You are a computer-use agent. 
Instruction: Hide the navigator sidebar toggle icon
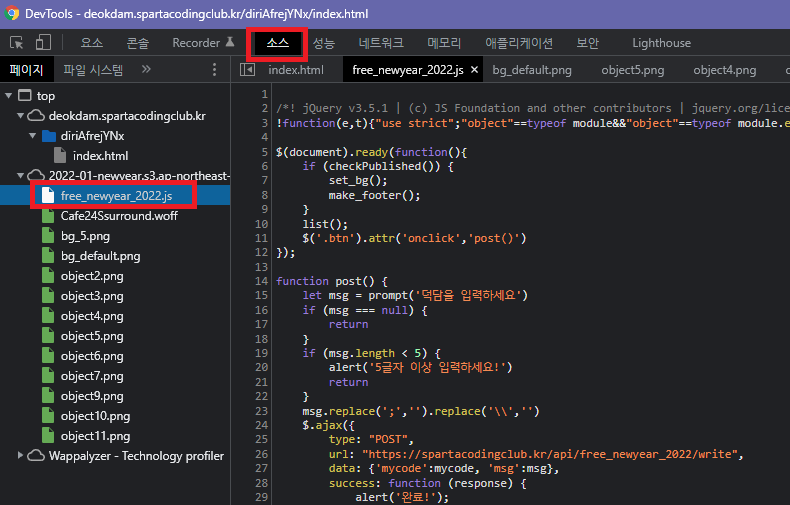tap(247, 70)
